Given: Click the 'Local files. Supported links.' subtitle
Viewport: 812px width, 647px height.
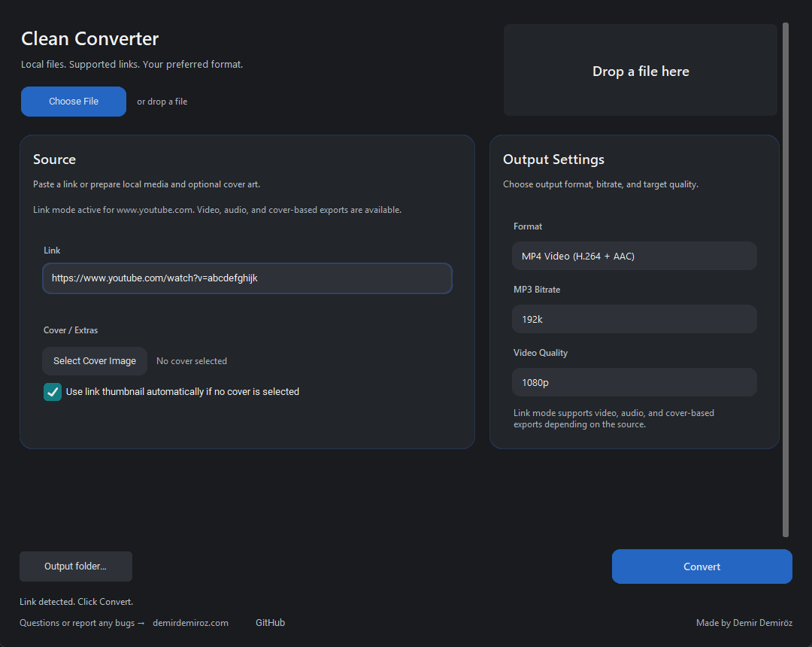Looking at the screenshot, I should (x=132, y=64).
